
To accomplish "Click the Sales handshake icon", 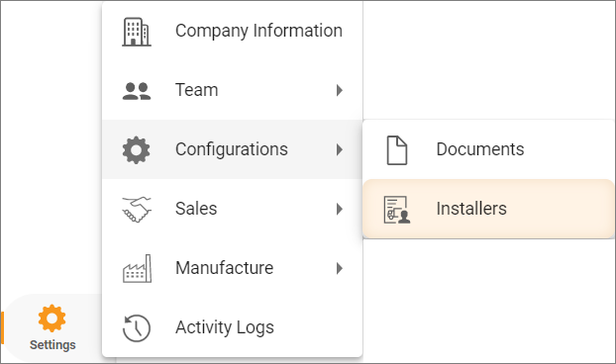I will click(137, 210).
